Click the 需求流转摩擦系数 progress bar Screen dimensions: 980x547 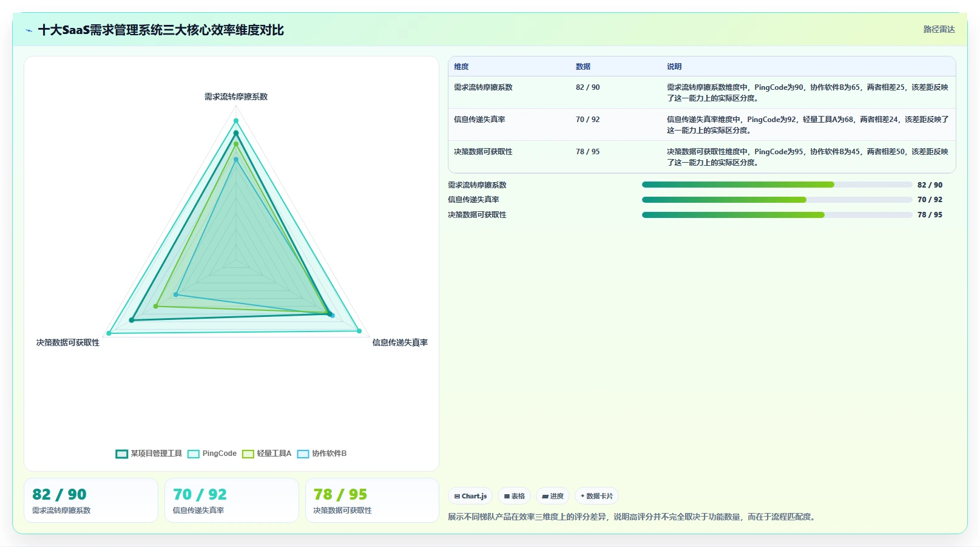click(777, 185)
